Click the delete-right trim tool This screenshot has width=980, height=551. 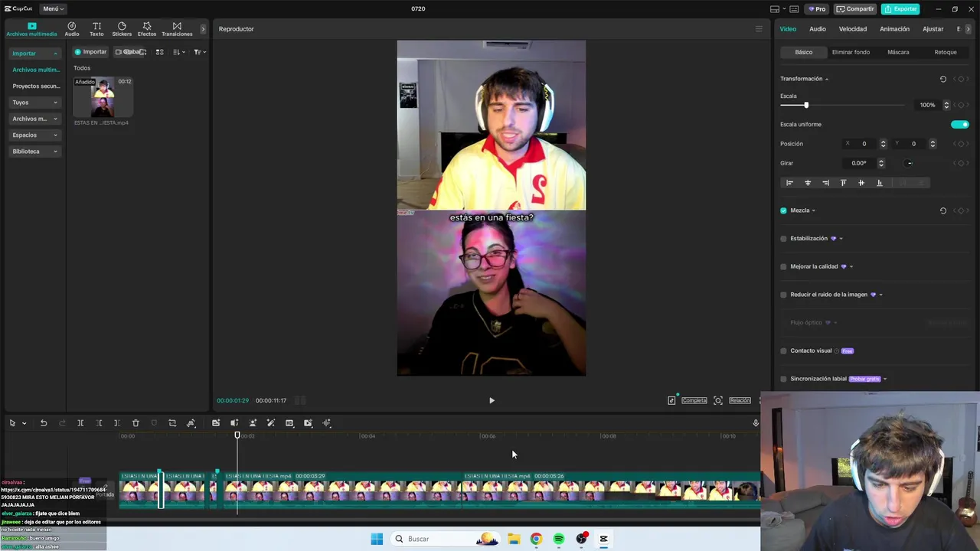pyautogui.click(x=116, y=423)
